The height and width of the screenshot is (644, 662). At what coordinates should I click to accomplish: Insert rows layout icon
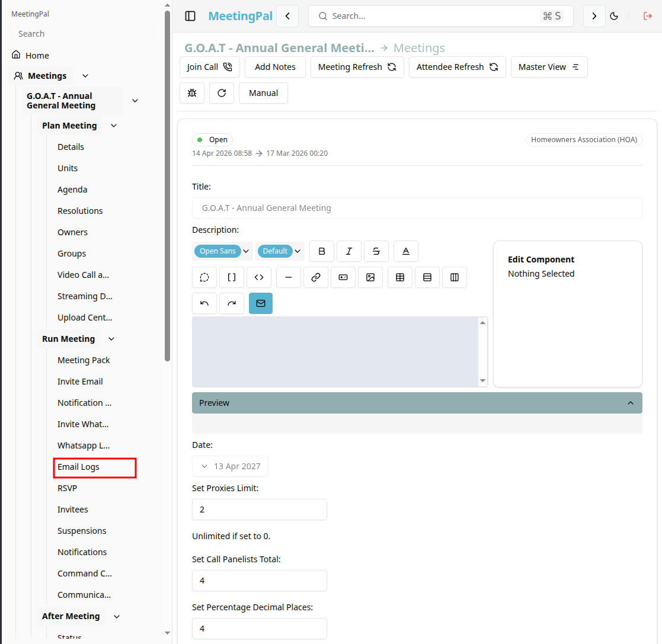pyautogui.click(x=427, y=277)
